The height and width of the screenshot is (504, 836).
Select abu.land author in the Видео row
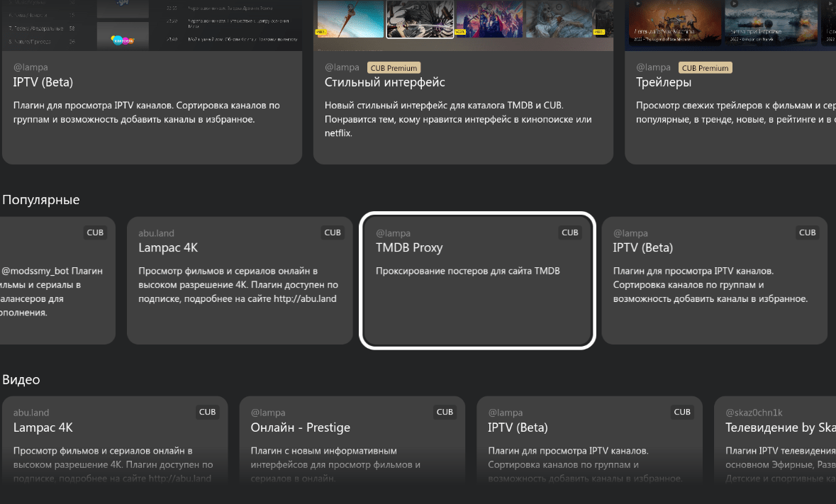click(x=31, y=413)
